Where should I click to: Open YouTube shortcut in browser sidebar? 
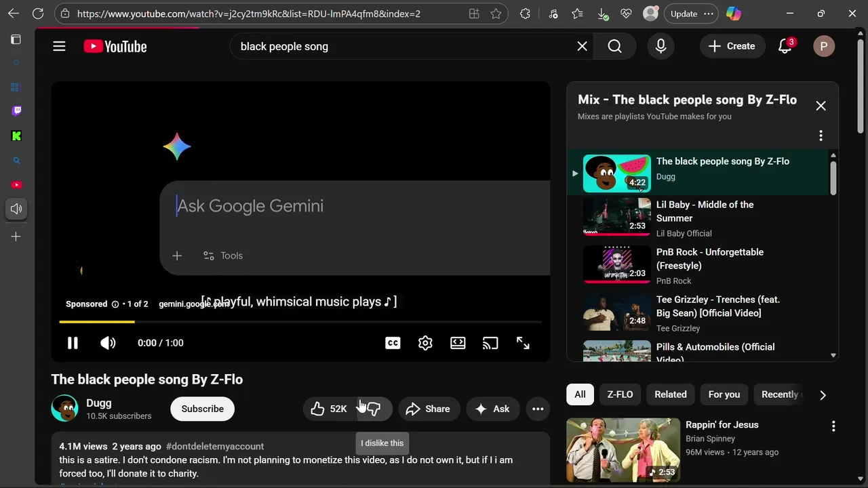coord(16,185)
